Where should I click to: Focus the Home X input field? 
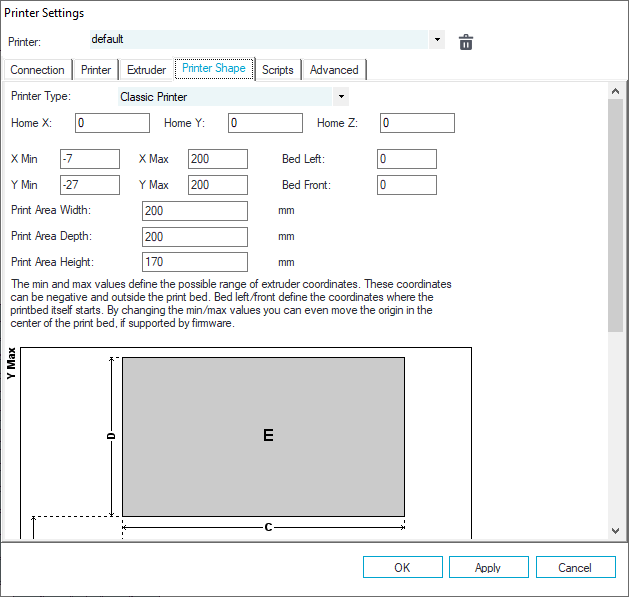112,123
